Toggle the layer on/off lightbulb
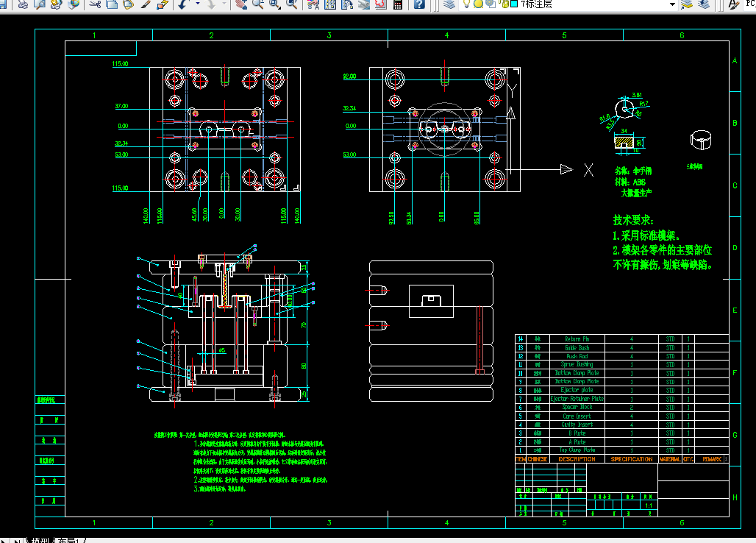 (466, 4)
